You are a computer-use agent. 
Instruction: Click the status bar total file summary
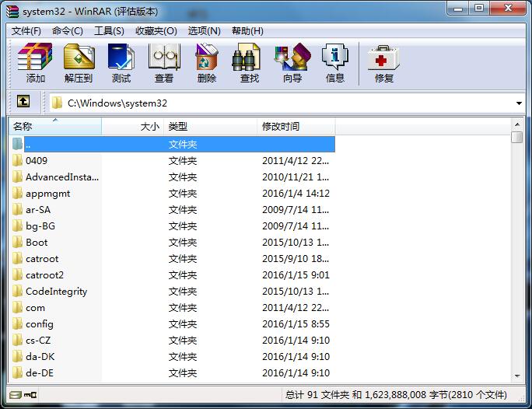point(396,395)
